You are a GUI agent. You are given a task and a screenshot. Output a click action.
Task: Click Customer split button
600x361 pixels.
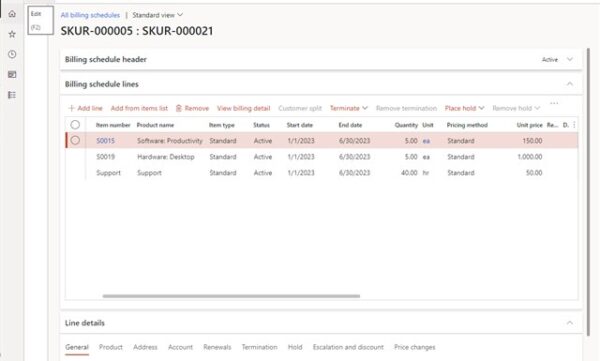[300, 108]
